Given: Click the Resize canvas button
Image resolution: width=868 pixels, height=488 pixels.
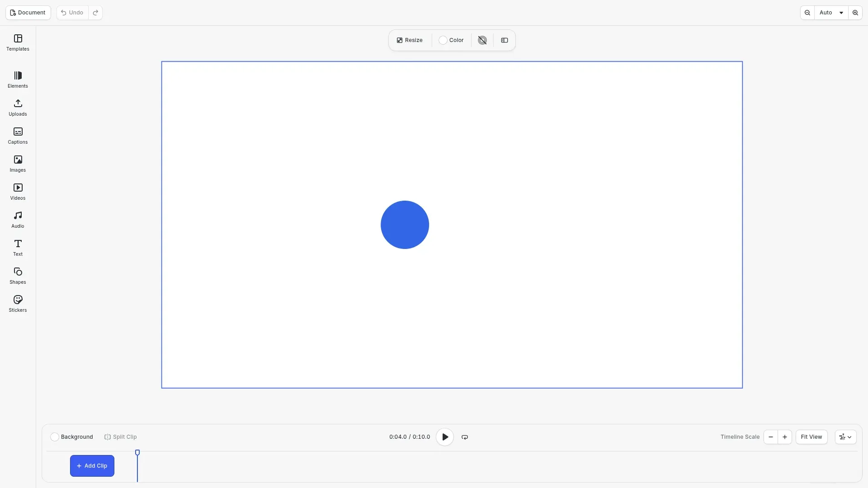Looking at the screenshot, I should [410, 40].
